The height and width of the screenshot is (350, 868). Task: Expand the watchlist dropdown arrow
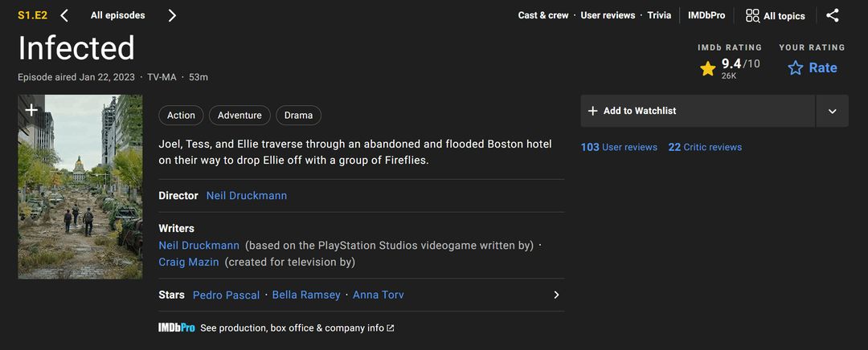click(x=832, y=111)
